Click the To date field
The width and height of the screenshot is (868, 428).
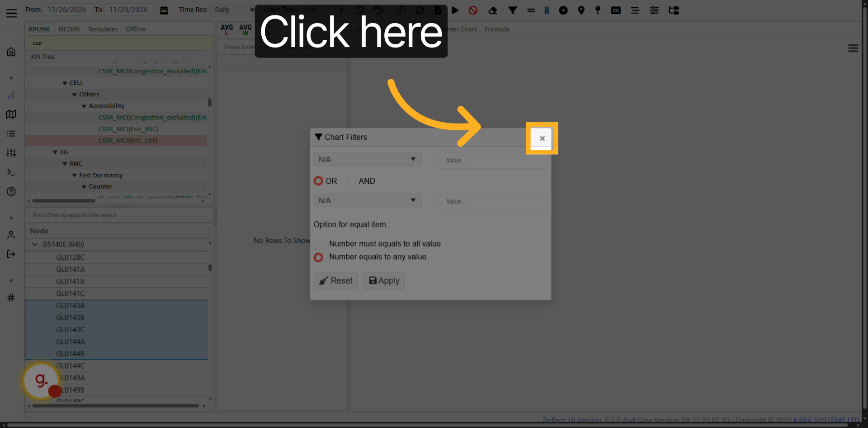(129, 10)
